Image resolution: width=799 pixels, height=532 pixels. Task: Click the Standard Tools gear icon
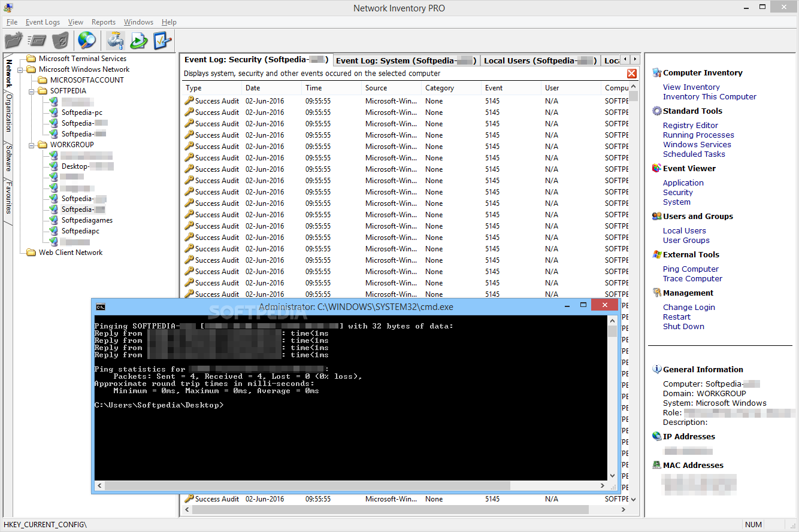pyautogui.click(x=656, y=111)
